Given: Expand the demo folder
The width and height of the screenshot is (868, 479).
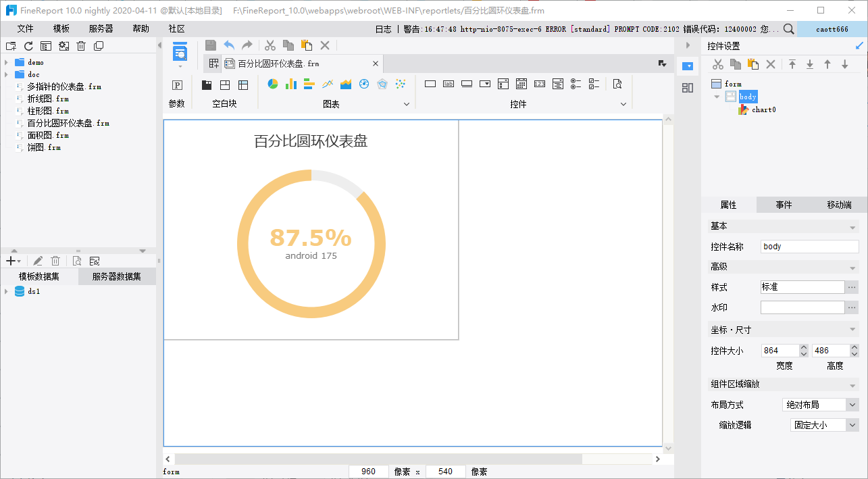Looking at the screenshot, I should click(x=6, y=62).
